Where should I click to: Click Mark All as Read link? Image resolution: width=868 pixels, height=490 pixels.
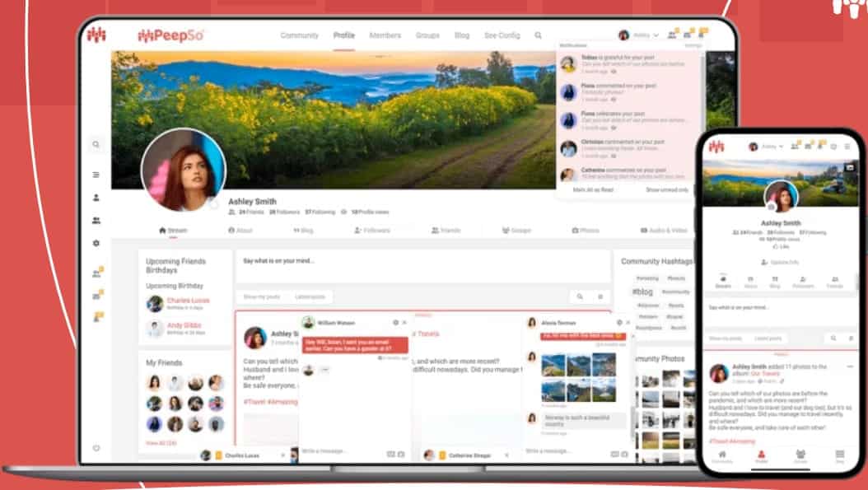(593, 189)
